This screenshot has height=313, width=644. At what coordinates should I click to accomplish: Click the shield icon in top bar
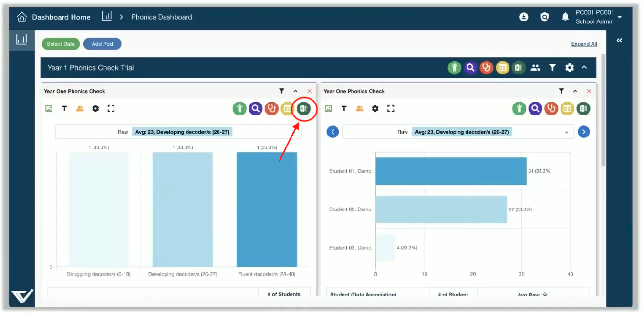point(544,17)
